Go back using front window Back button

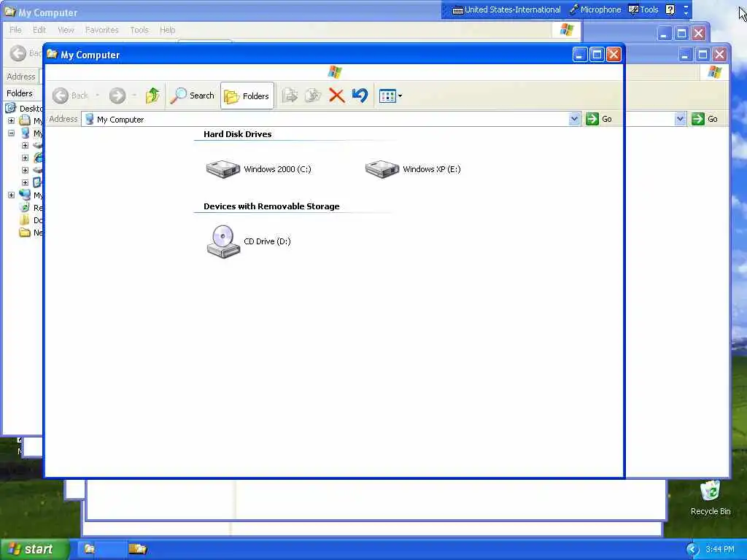[71, 96]
